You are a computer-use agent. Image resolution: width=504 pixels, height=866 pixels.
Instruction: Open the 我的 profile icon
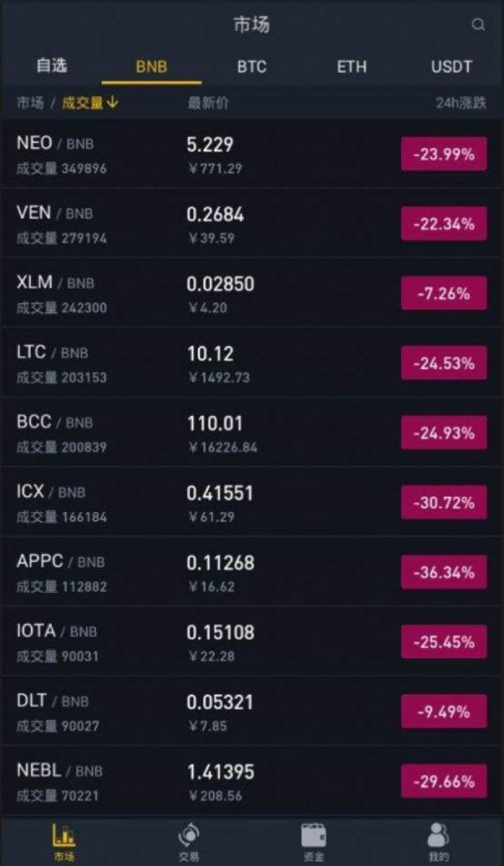[439, 840]
